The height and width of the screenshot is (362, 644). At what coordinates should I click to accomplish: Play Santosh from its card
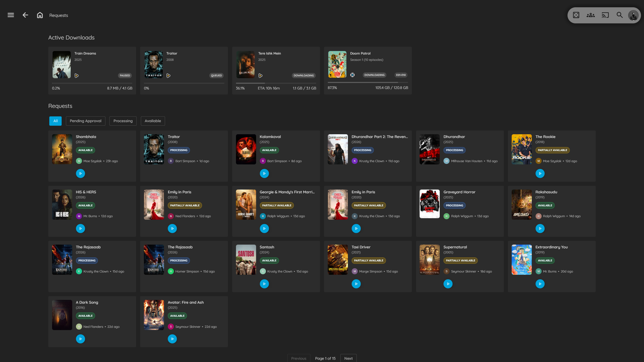click(x=264, y=284)
